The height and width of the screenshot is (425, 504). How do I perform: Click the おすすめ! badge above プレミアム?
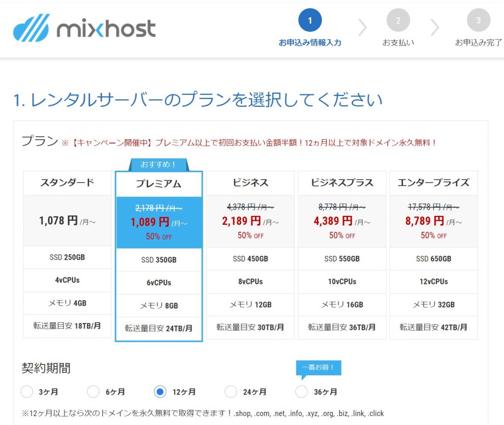point(159,165)
